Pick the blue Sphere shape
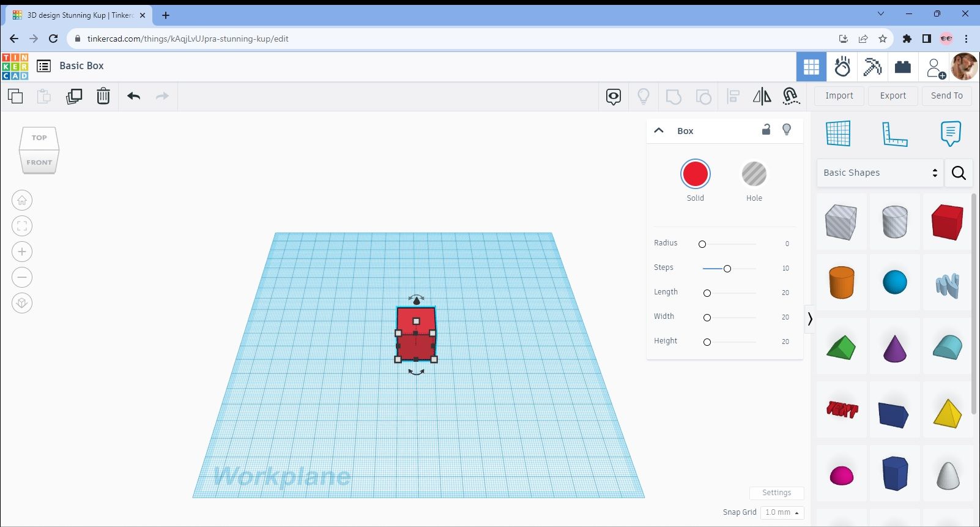Screen dimensions: 980x527 (x=895, y=283)
